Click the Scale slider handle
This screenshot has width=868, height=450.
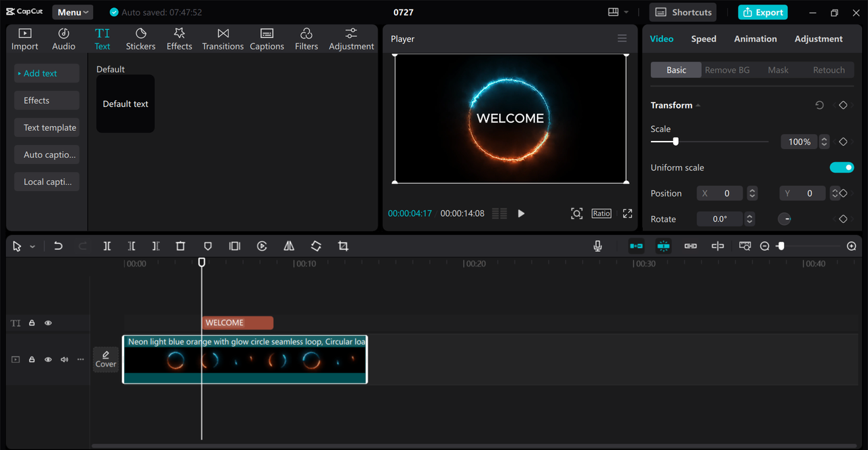675,142
